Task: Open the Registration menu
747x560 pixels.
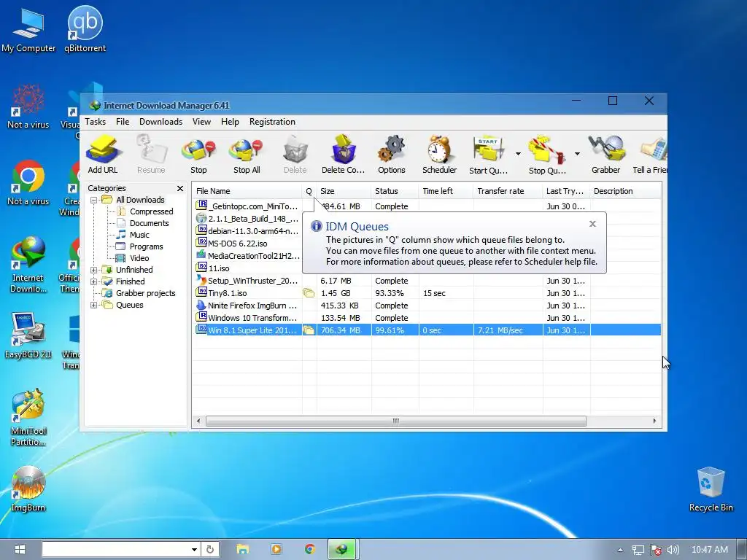Action: pos(273,122)
